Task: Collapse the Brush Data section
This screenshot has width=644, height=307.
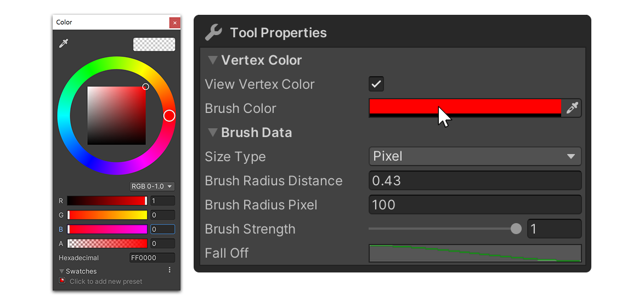Action: pos(212,133)
